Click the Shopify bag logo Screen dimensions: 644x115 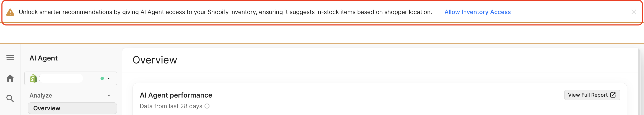[x=33, y=79]
